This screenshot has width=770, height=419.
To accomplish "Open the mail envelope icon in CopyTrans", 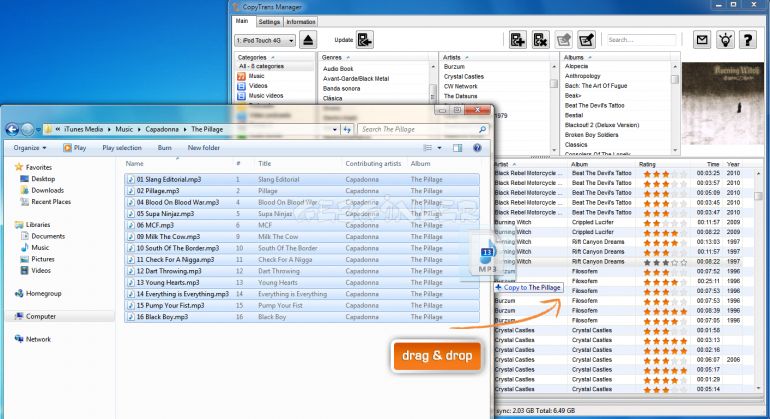I will [x=702, y=40].
